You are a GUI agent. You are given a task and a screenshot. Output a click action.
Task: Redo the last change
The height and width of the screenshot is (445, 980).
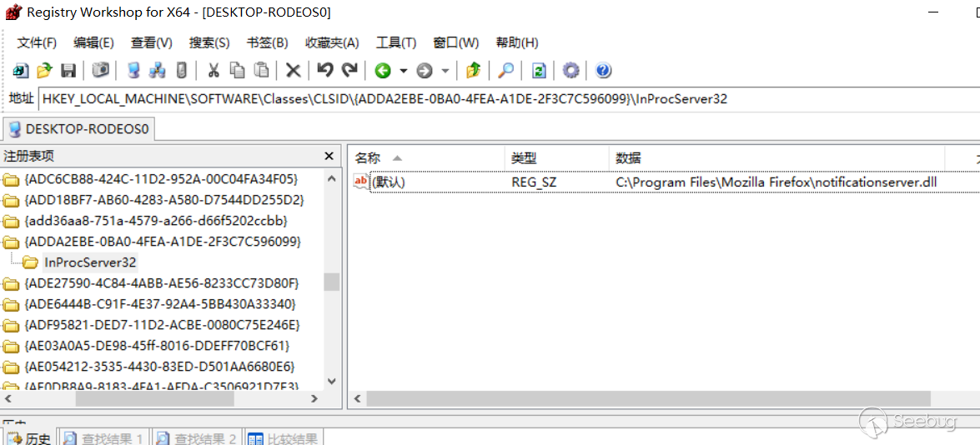coord(349,70)
